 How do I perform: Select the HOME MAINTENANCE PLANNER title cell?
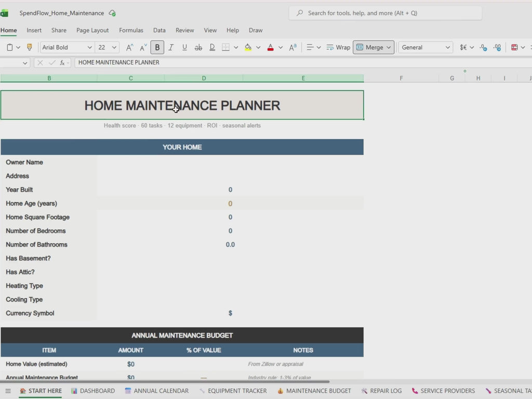click(x=182, y=105)
